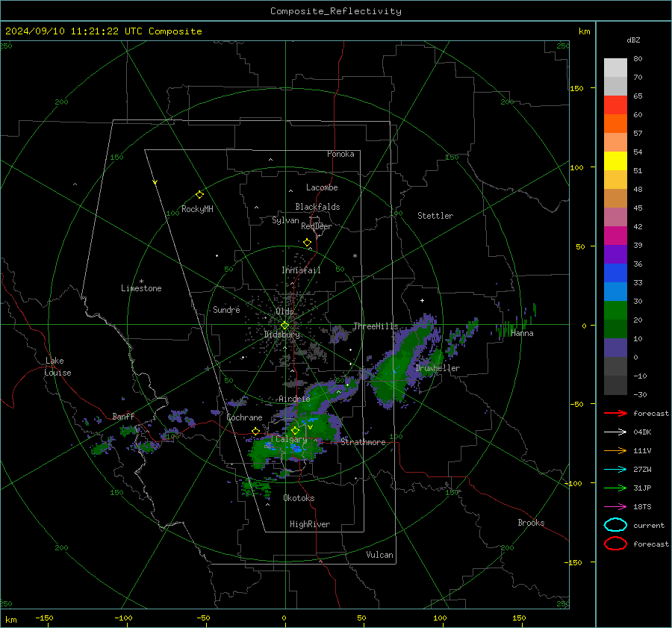Viewport: 672px width, 628px height.
Task: Click the 04DK legend text
Action: 642,432
